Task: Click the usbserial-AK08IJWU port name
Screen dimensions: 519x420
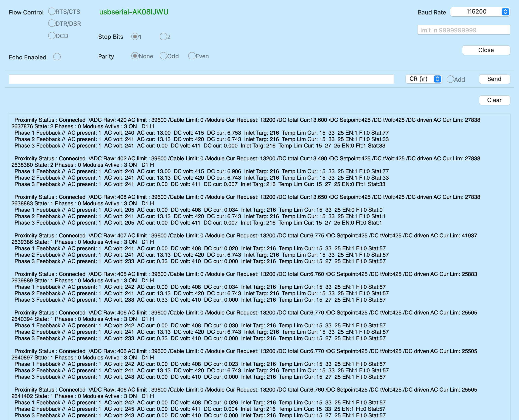Action: (x=134, y=12)
